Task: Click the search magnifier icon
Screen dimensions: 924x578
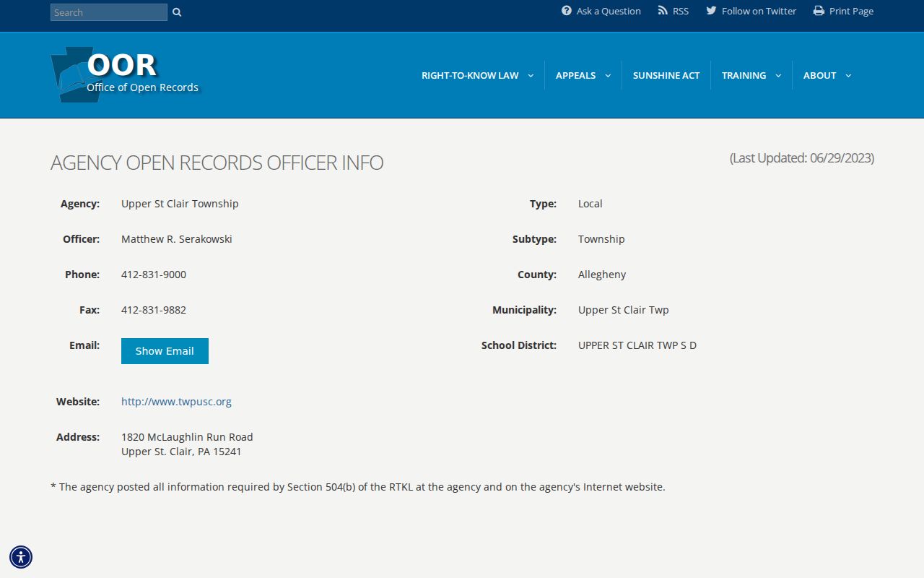Action: [x=177, y=12]
